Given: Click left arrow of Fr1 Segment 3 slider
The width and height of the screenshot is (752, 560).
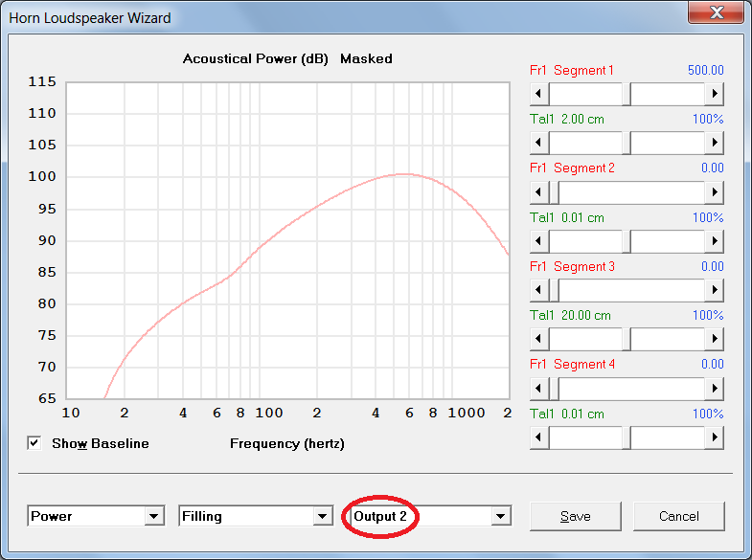Looking at the screenshot, I should (539, 290).
